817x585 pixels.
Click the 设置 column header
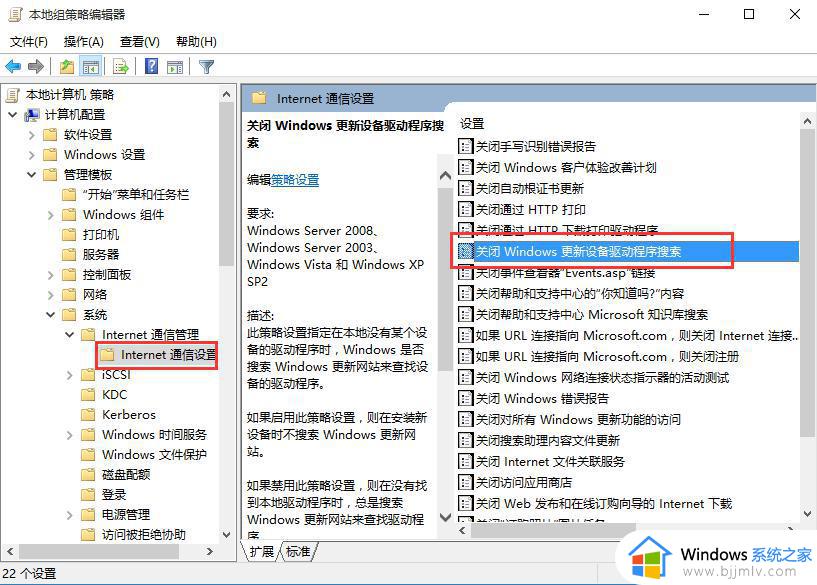(x=472, y=123)
